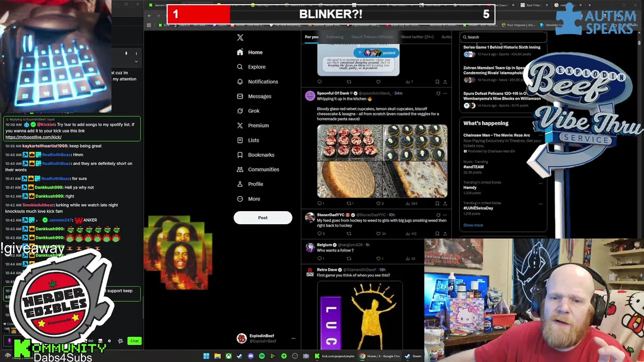Image resolution: width=644 pixels, height=362 pixels.
Task: View analytics on the StonerDadYYC post
Action: point(411,233)
